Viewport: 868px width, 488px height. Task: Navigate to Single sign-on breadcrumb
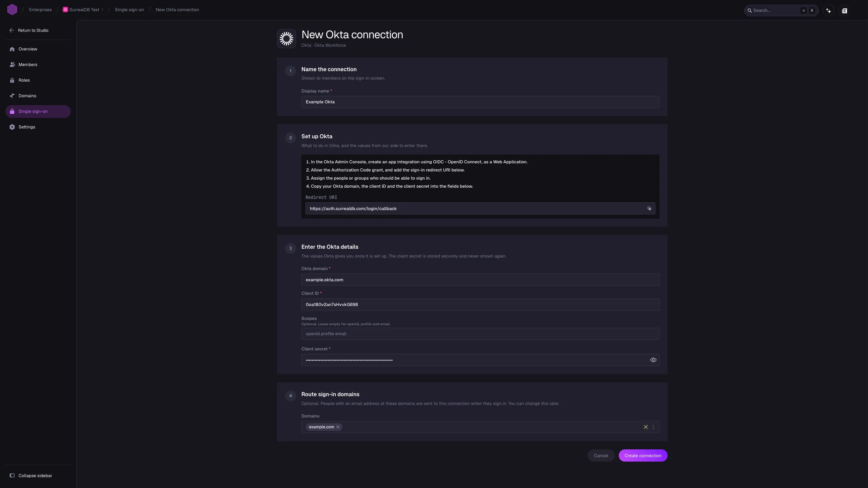[x=129, y=10]
